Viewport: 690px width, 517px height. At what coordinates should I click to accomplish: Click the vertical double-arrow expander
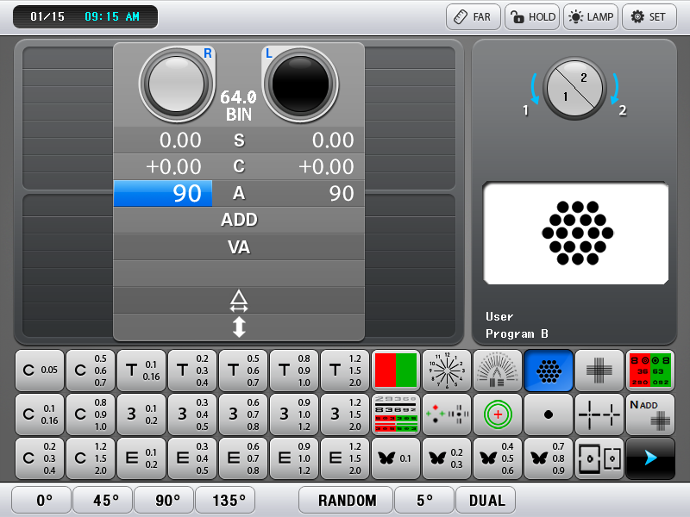pyautogui.click(x=239, y=327)
